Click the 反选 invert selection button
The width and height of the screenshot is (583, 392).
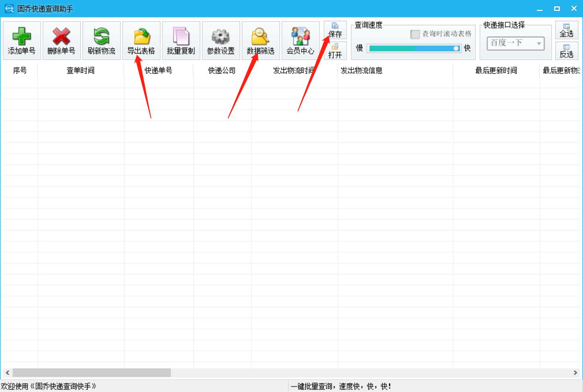pos(567,51)
